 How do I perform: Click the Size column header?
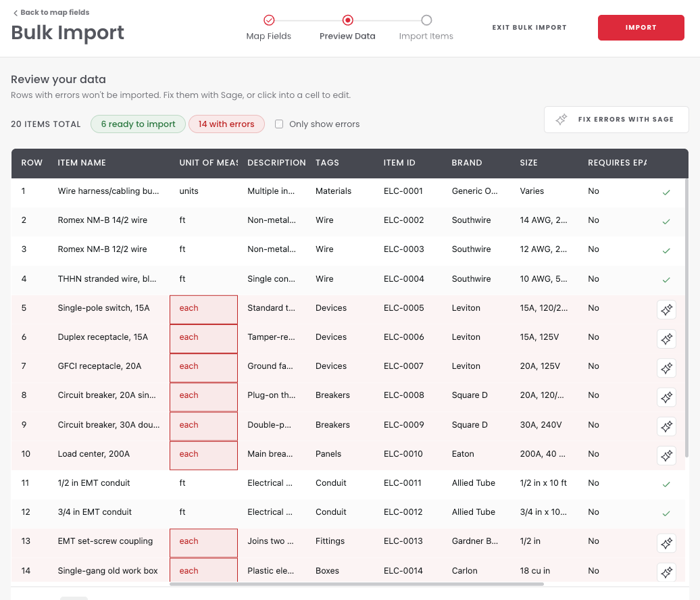point(528,163)
